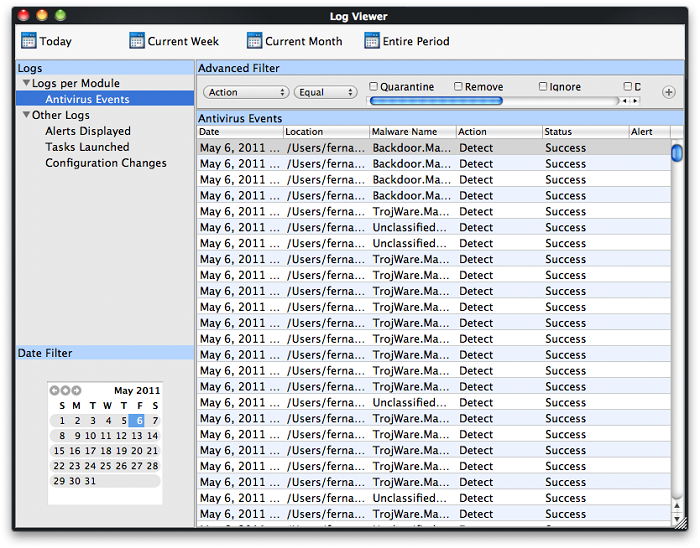Screen dimensions: 700x548
Task: Open the Equal operator dropdown
Action: [x=325, y=92]
